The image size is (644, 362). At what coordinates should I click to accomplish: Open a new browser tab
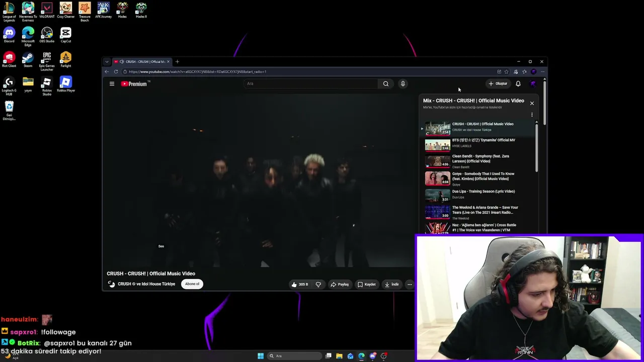tap(177, 62)
